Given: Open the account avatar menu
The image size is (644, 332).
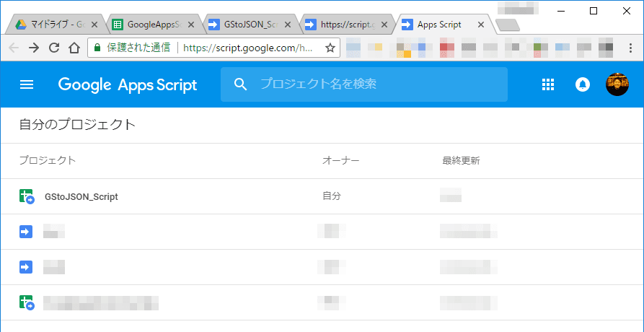Looking at the screenshot, I should point(617,84).
